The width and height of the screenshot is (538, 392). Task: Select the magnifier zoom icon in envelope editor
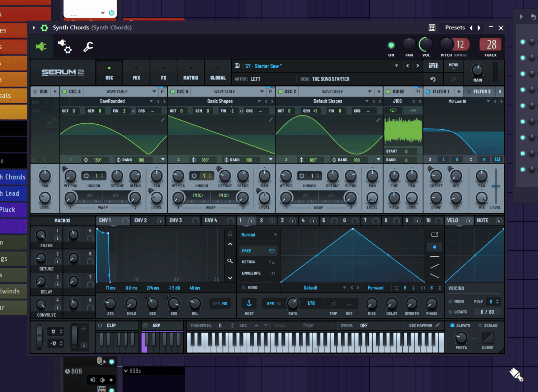pyautogui.click(x=230, y=261)
